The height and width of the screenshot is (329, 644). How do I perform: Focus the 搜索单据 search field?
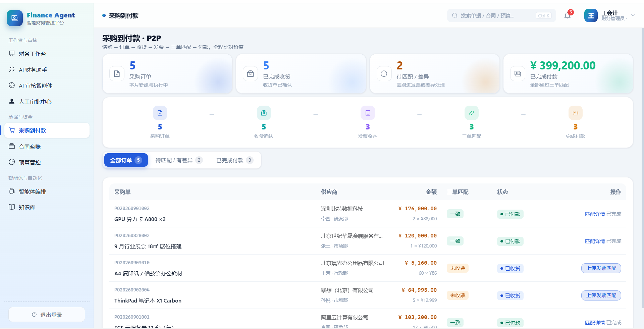click(x=501, y=15)
